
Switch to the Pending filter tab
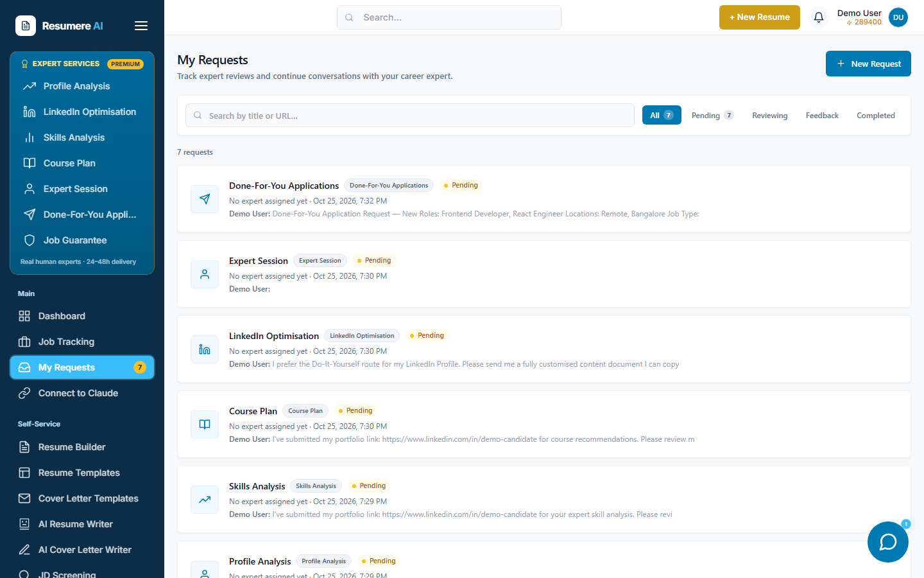point(712,116)
